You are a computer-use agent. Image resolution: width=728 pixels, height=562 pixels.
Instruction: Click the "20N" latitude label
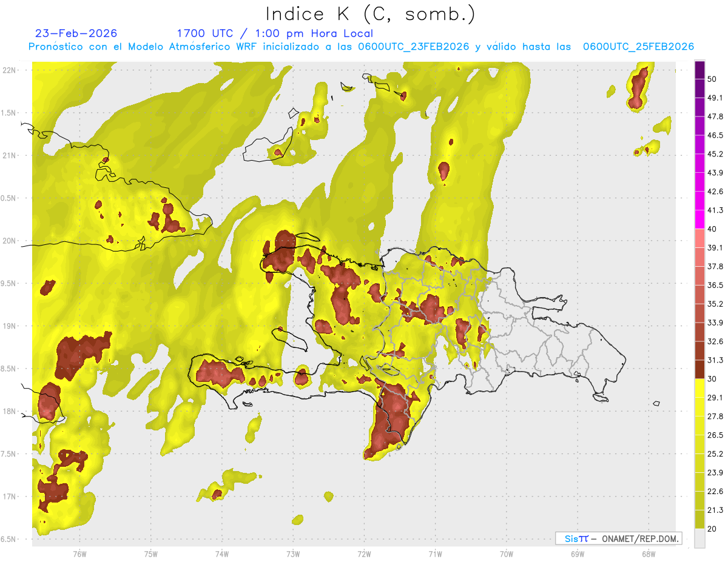tap(9, 241)
